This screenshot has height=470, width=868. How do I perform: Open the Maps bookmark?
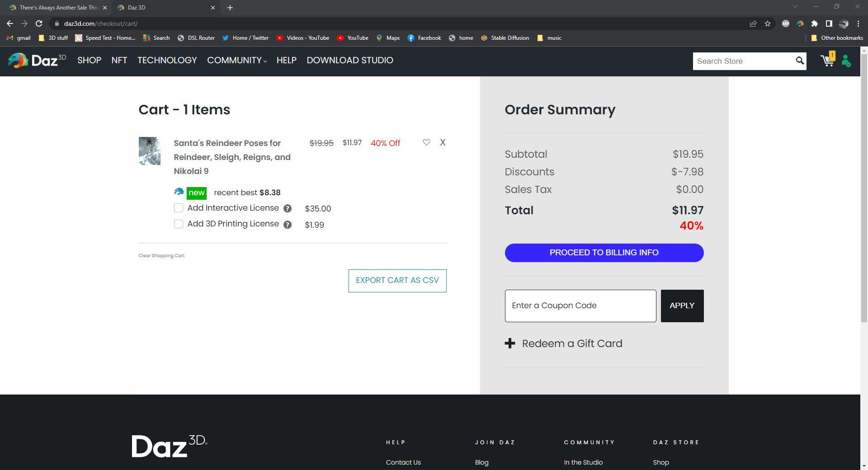click(388, 38)
